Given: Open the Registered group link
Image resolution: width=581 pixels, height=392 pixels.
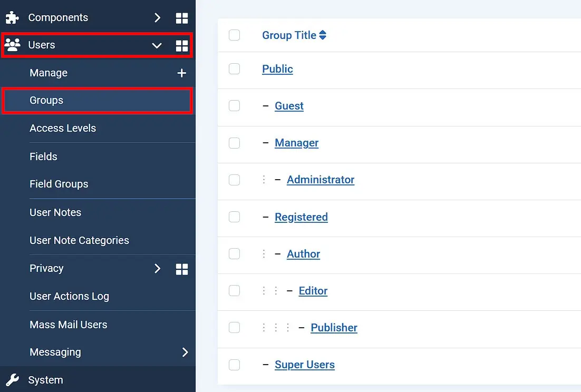Looking at the screenshot, I should (301, 217).
